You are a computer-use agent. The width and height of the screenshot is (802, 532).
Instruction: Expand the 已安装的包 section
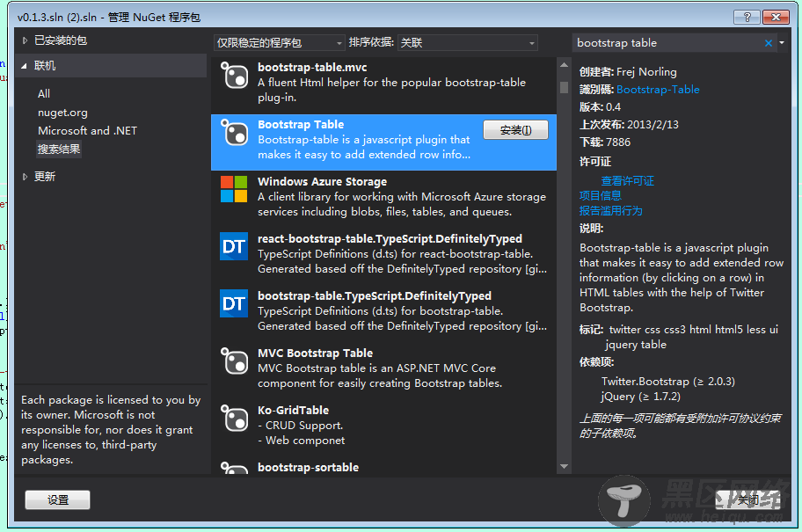pos(25,40)
